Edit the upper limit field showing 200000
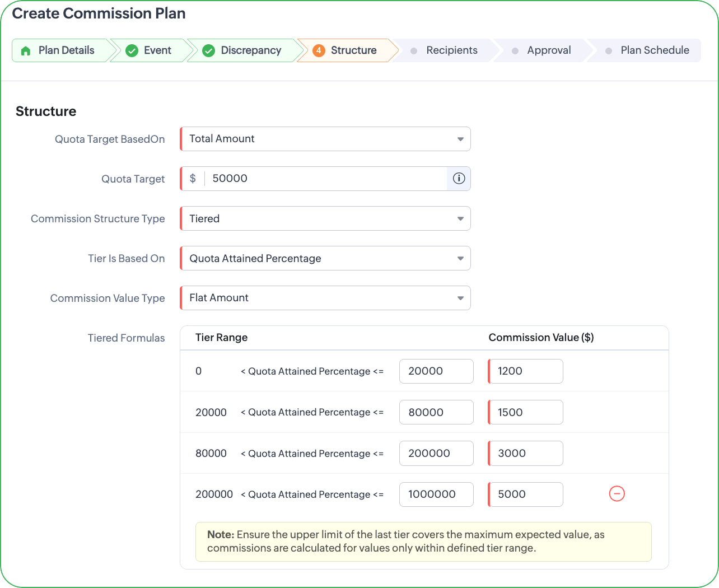This screenshot has width=719, height=588. pyautogui.click(x=436, y=453)
